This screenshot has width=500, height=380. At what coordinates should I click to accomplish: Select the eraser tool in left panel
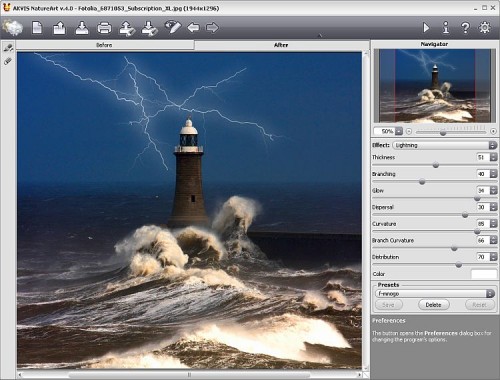pos(8,61)
